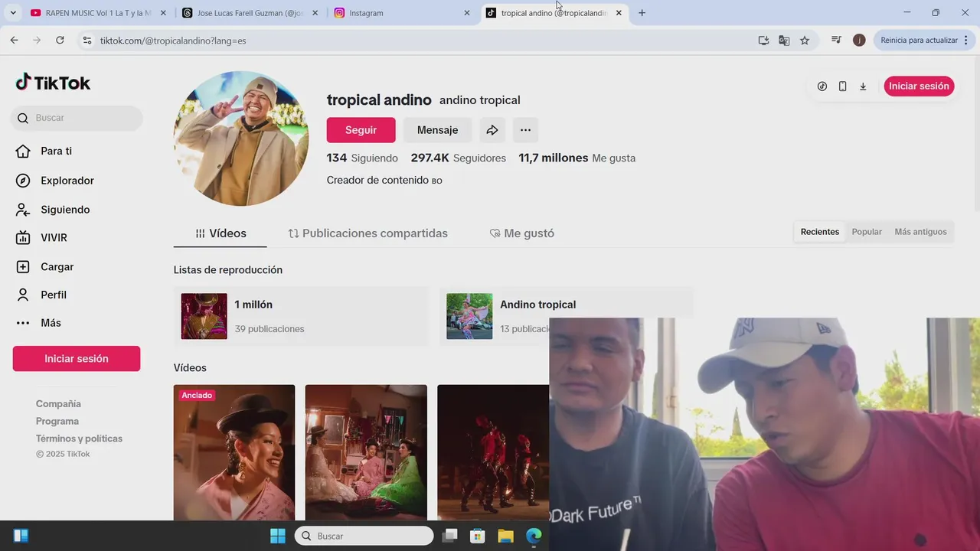Click the sidebar Iniciar sesión button
The height and width of the screenshot is (551, 980).
pyautogui.click(x=77, y=359)
